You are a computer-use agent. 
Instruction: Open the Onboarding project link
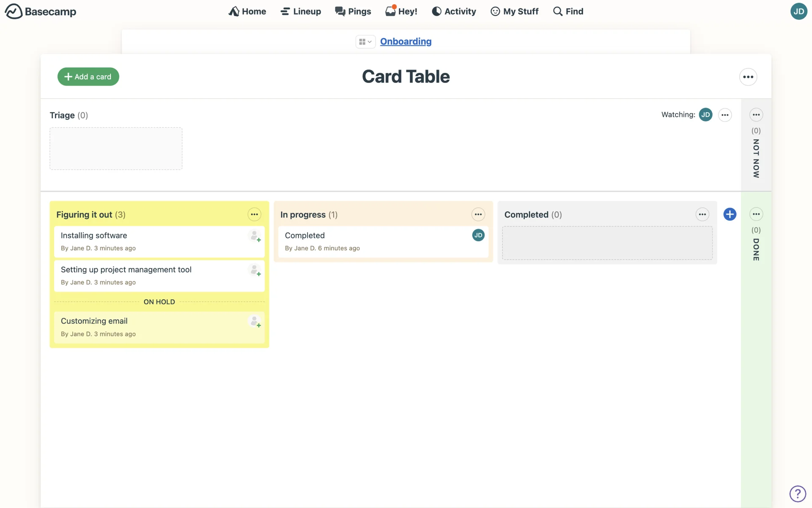(406, 41)
